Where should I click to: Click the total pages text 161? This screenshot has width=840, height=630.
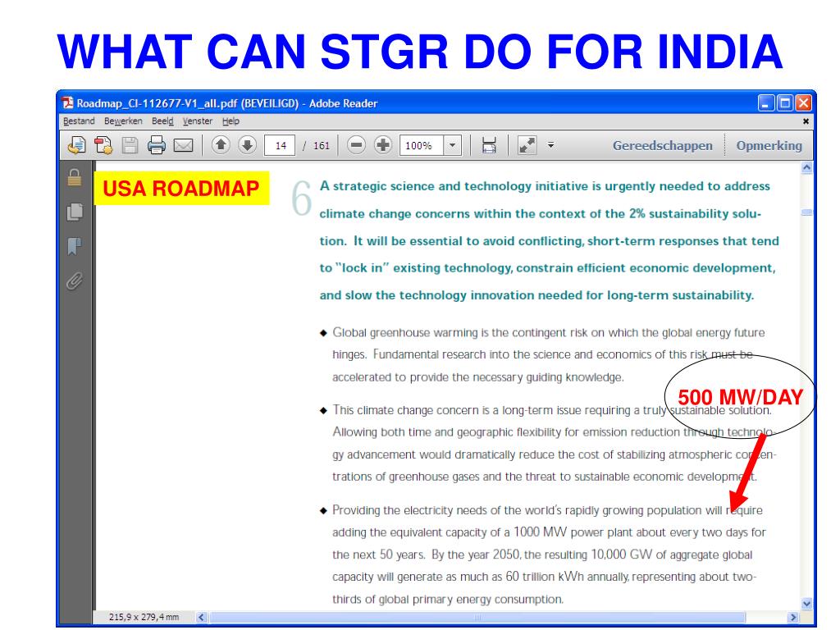[322, 146]
